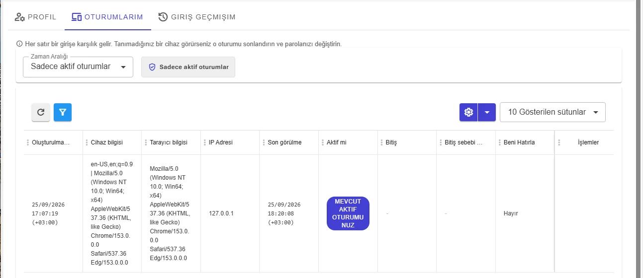Viewport: 644px width, 278px height.
Task: Switch to the OTURUMLARIM tab
Action: (x=107, y=17)
